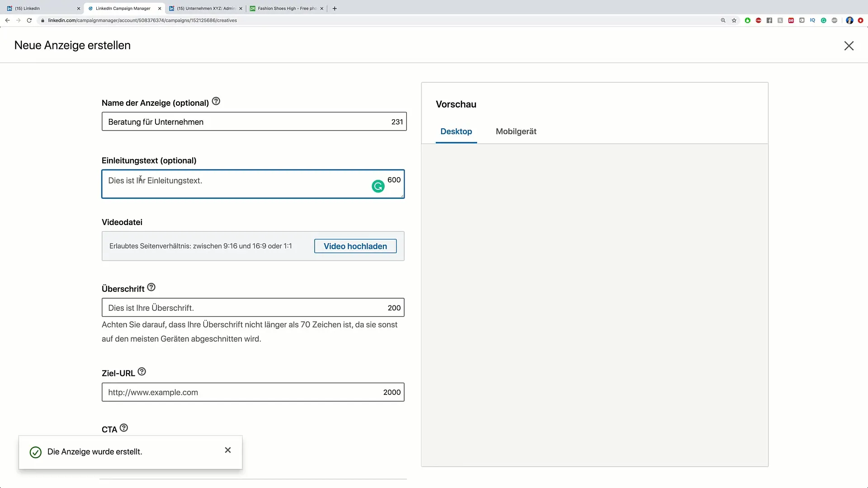Reload the page
The image size is (868, 488).
point(29,20)
